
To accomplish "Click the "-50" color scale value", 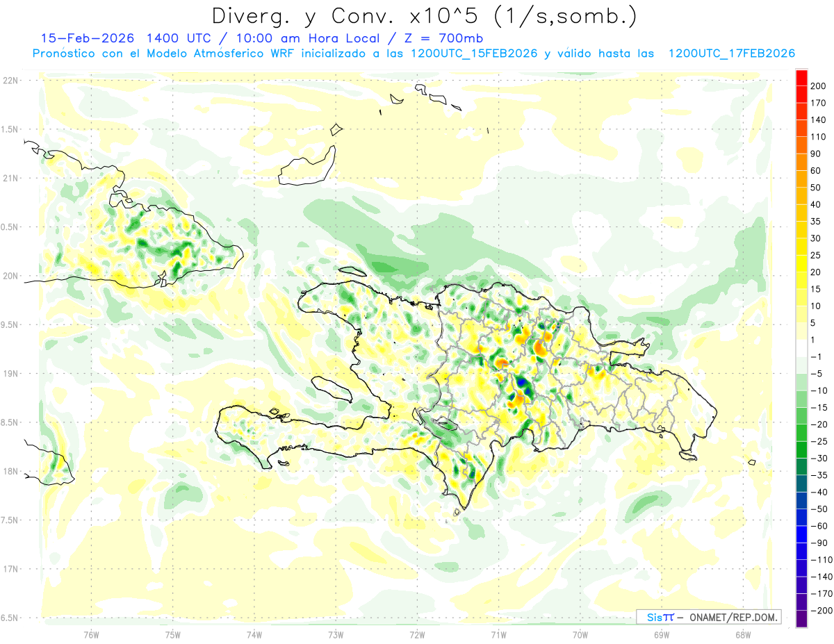I will [x=819, y=509].
